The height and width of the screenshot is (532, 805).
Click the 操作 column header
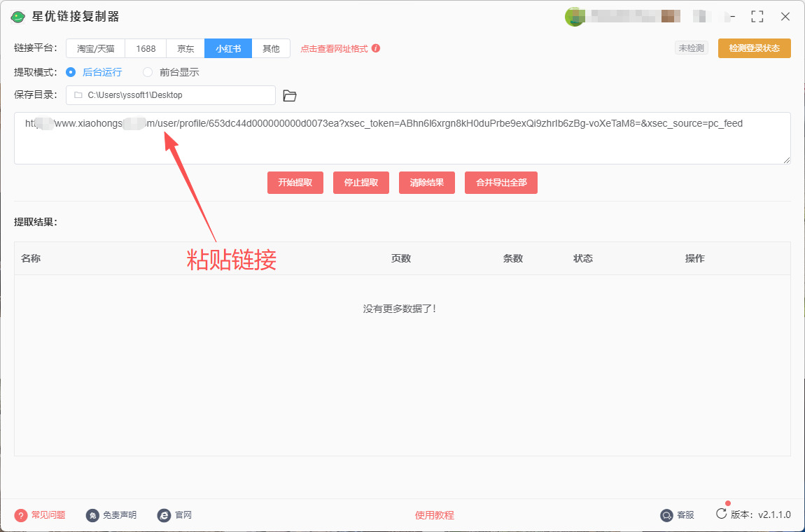[x=694, y=258]
